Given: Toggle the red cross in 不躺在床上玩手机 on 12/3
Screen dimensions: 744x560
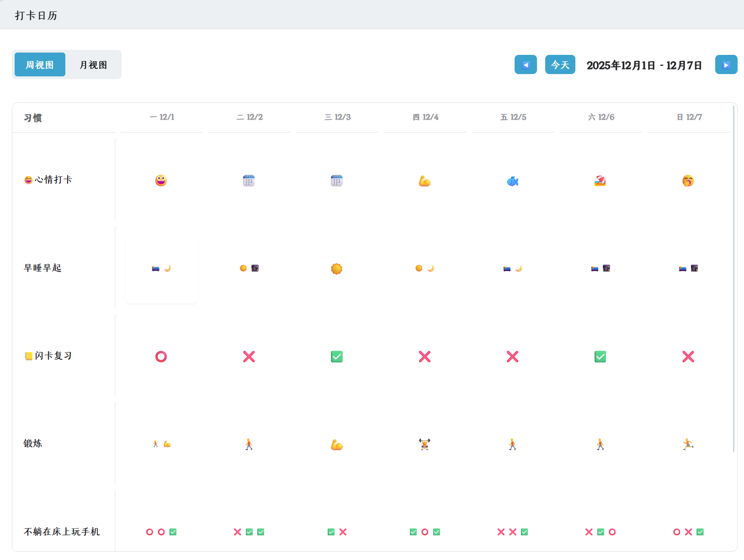Looking at the screenshot, I should click(343, 532).
